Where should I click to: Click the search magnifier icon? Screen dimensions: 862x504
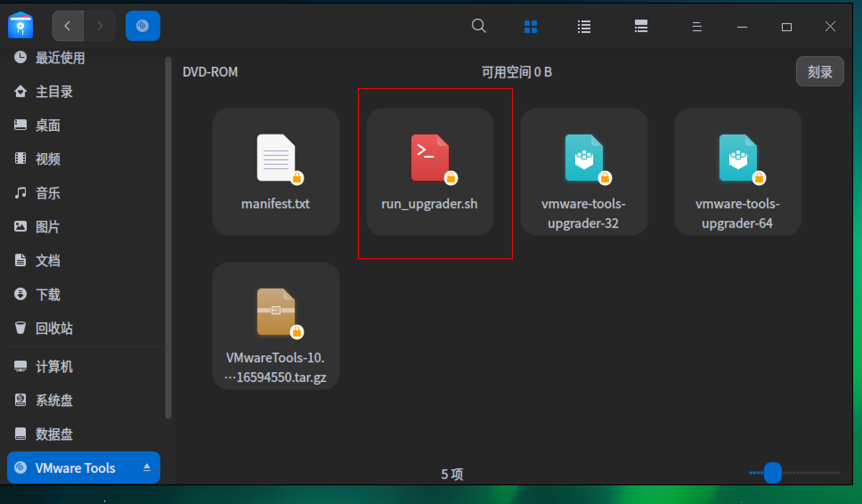coord(479,26)
